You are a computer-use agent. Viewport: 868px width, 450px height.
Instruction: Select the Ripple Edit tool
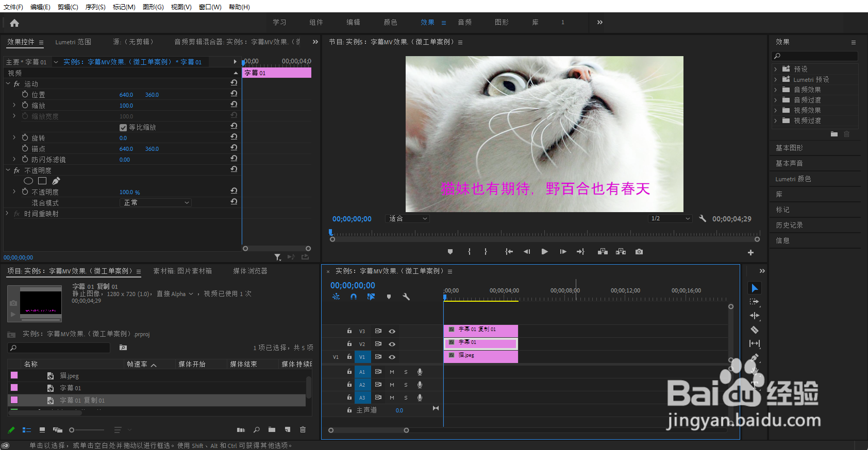pyautogui.click(x=755, y=316)
